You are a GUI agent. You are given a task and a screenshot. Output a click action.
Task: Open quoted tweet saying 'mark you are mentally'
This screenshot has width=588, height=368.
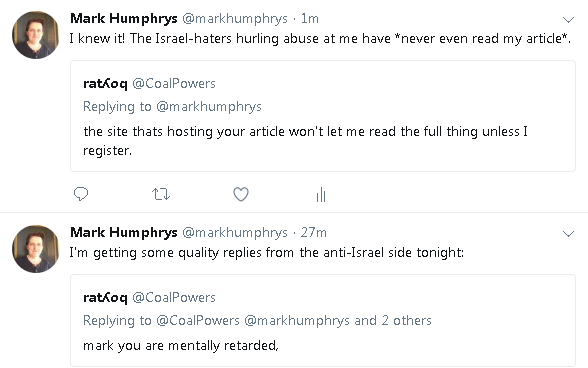(323, 321)
